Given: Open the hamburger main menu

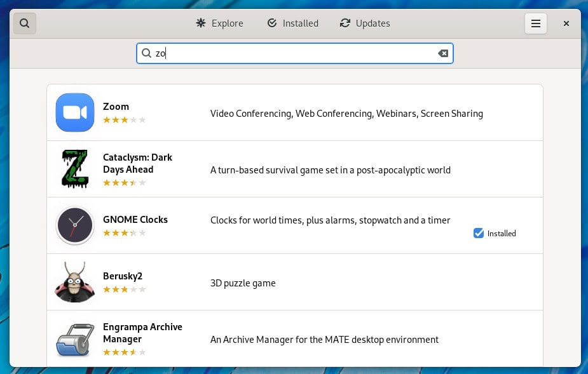Looking at the screenshot, I should [x=535, y=23].
